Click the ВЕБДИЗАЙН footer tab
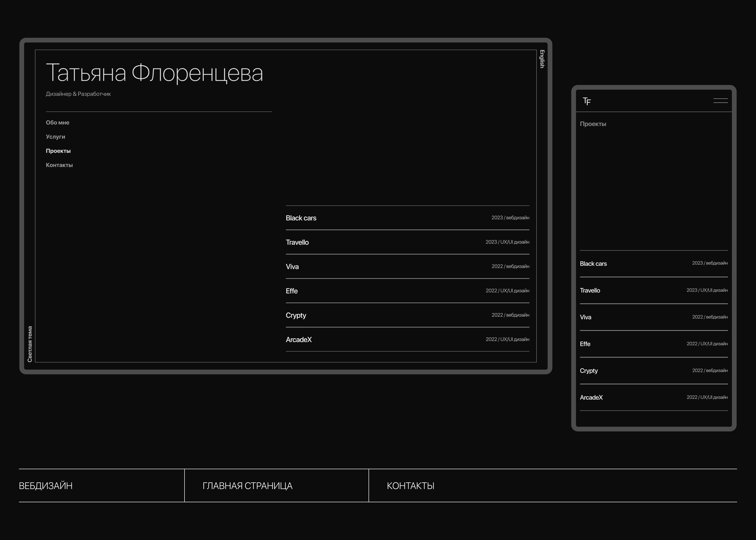The image size is (756, 540). coord(46,486)
